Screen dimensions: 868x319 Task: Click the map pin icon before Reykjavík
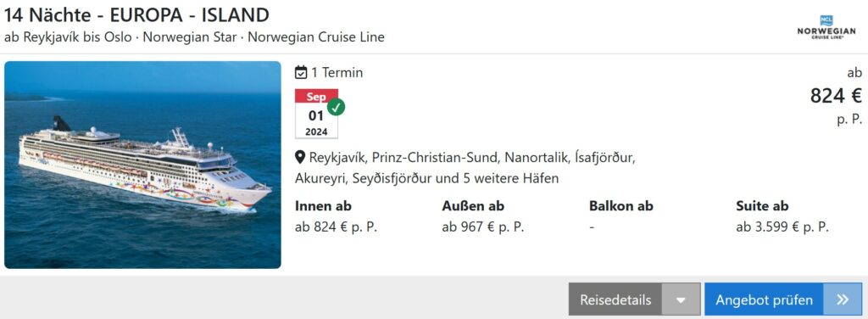point(300,158)
